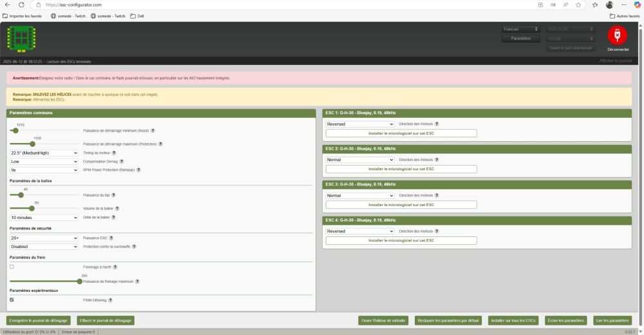Open ESC 1 motor direction dropdown
The image size is (644, 335).
(x=359, y=124)
